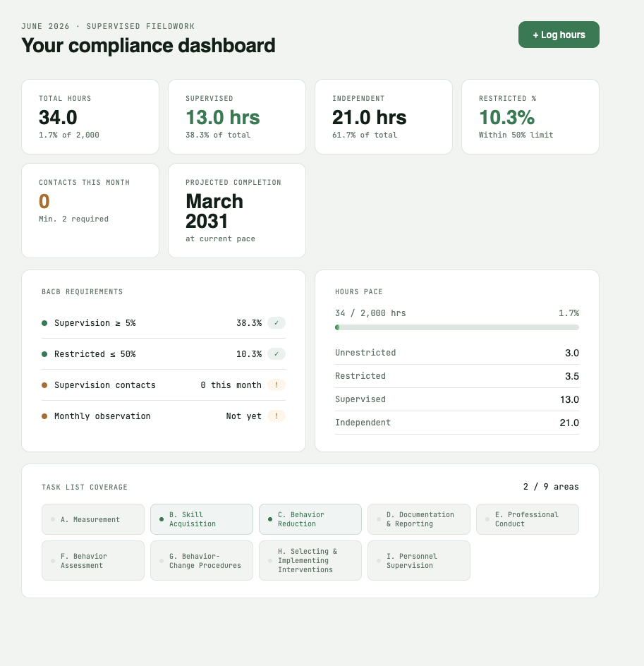
Task: Open the Projected Completion March 2031 card
Action: (237, 211)
